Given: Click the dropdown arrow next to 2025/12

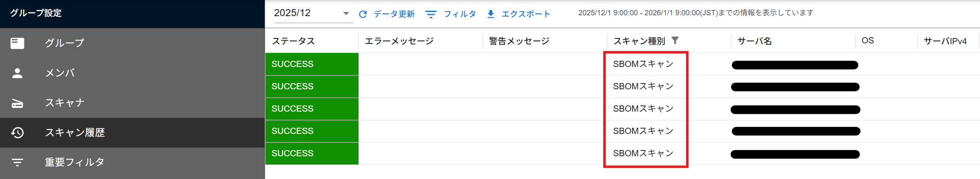Looking at the screenshot, I should [346, 14].
